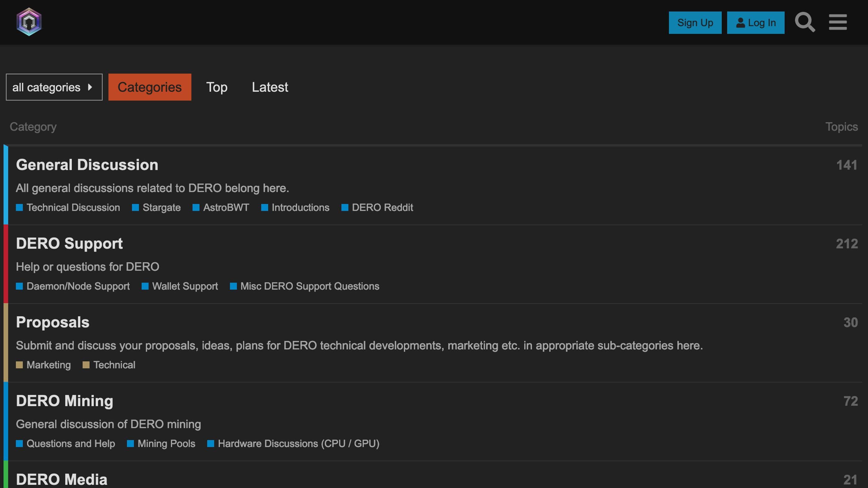Expand the all categories dropdown
868x488 pixels.
(x=54, y=87)
